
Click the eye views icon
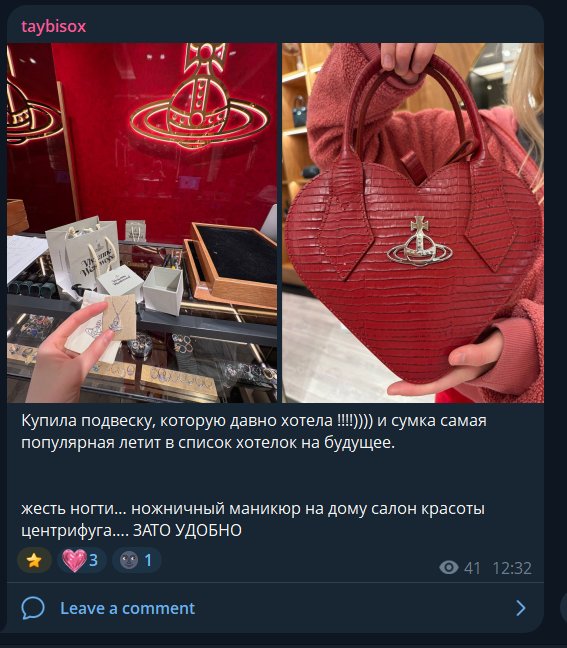pyautogui.click(x=449, y=567)
